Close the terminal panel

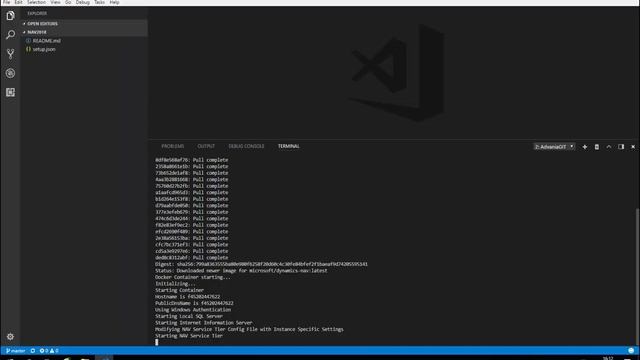point(633,147)
